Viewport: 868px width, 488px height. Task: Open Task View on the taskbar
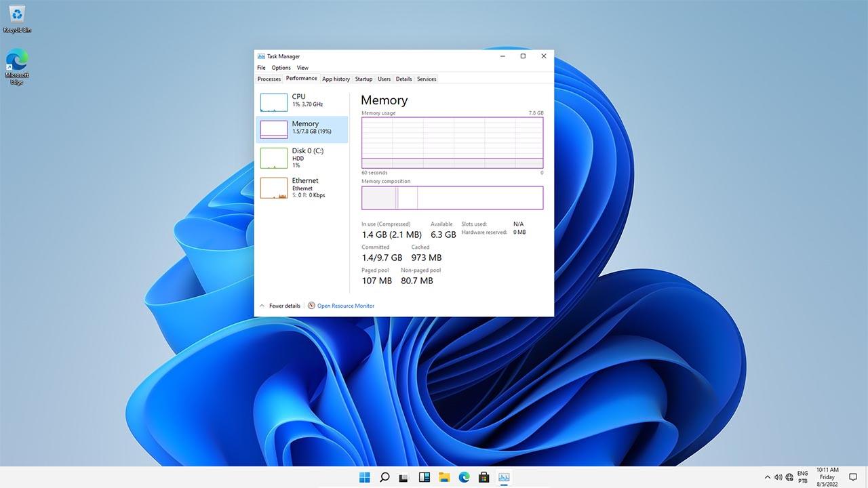coord(404,477)
